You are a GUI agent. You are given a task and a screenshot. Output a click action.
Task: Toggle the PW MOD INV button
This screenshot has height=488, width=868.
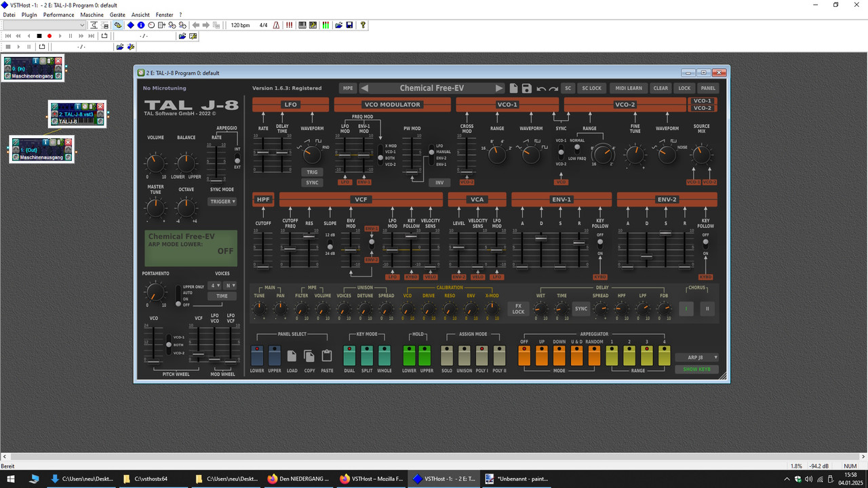(x=439, y=183)
